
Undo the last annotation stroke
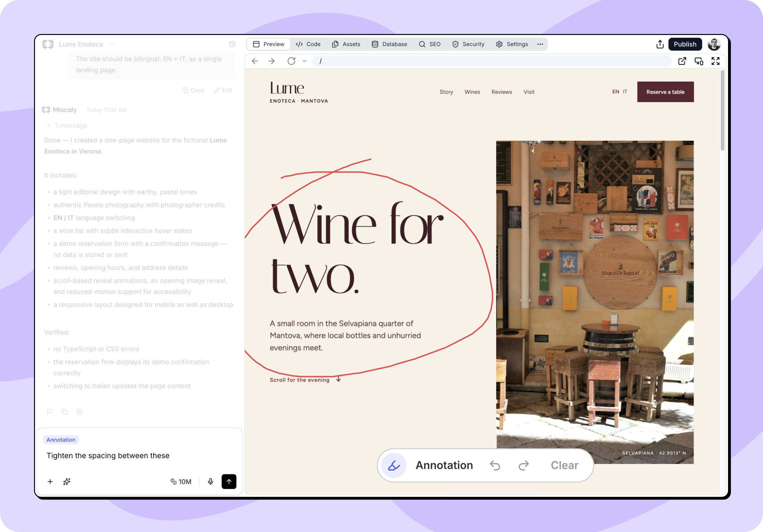pos(495,465)
